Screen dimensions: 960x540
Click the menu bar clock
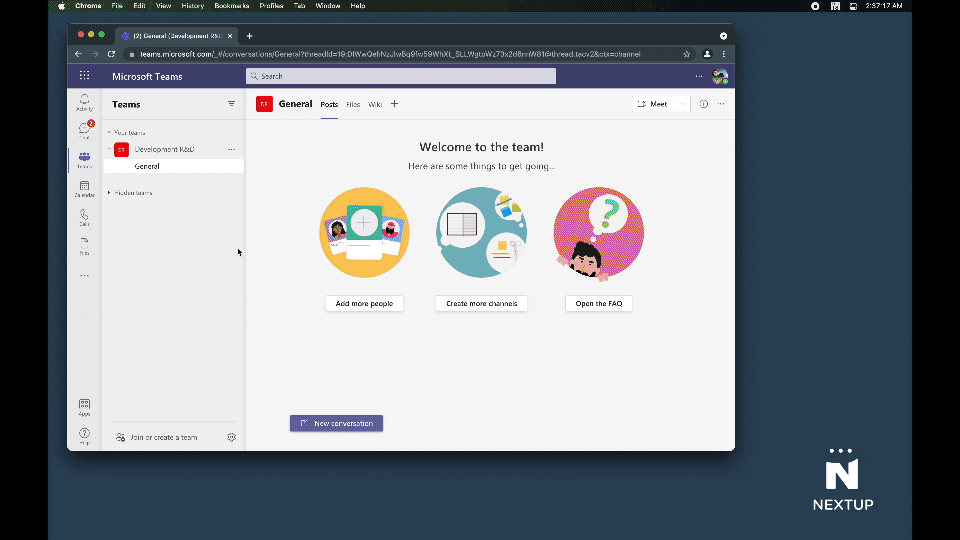coord(884,6)
